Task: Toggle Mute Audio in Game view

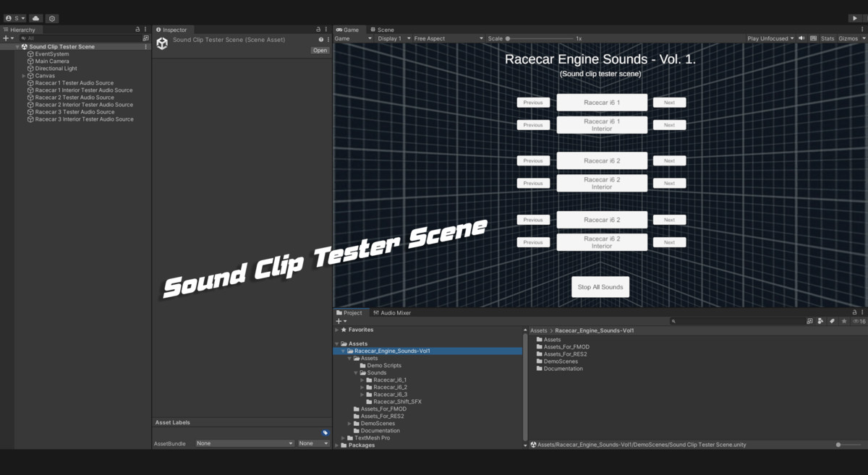Action: (801, 38)
